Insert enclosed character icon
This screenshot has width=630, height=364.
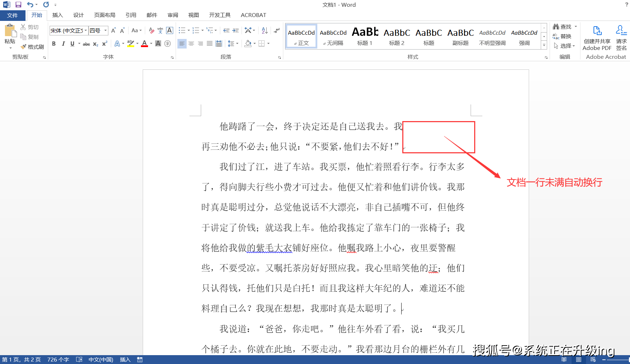tap(168, 44)
